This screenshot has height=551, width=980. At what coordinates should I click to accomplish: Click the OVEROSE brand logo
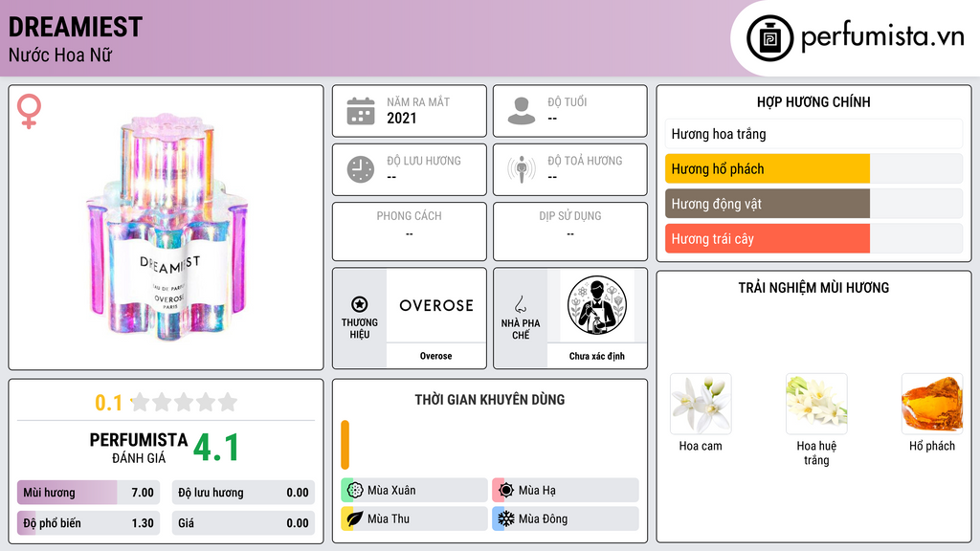tap(436, 305)
